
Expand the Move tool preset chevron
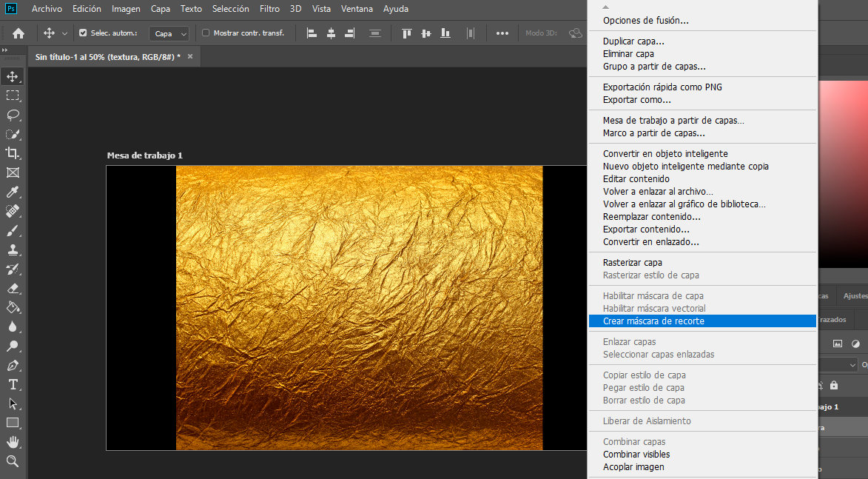[64, 33]
